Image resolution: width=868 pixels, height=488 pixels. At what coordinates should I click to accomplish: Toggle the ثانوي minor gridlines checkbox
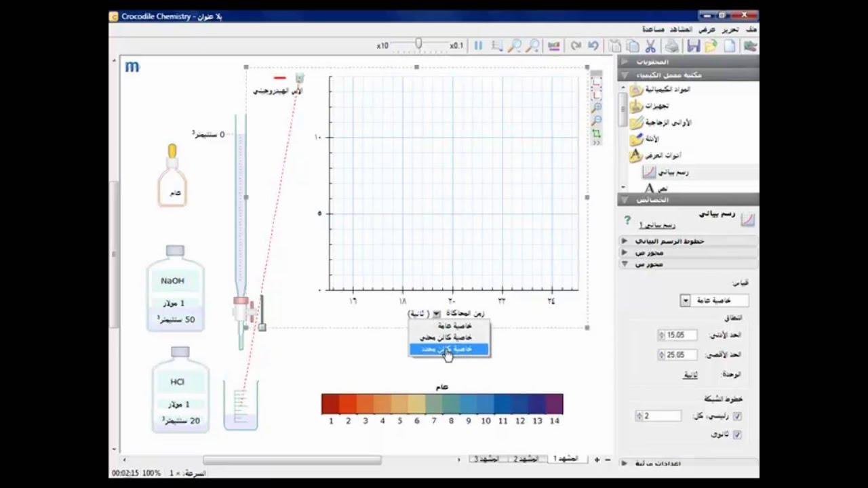click(737, 434)
